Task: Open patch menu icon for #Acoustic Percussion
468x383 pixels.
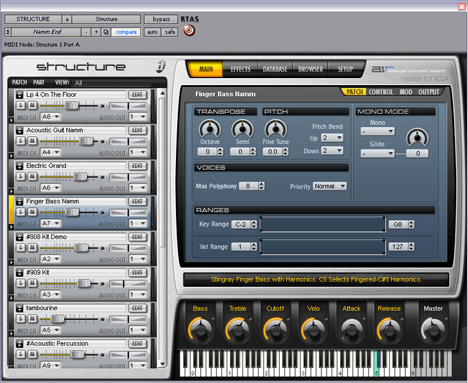Action: [19, 344]
